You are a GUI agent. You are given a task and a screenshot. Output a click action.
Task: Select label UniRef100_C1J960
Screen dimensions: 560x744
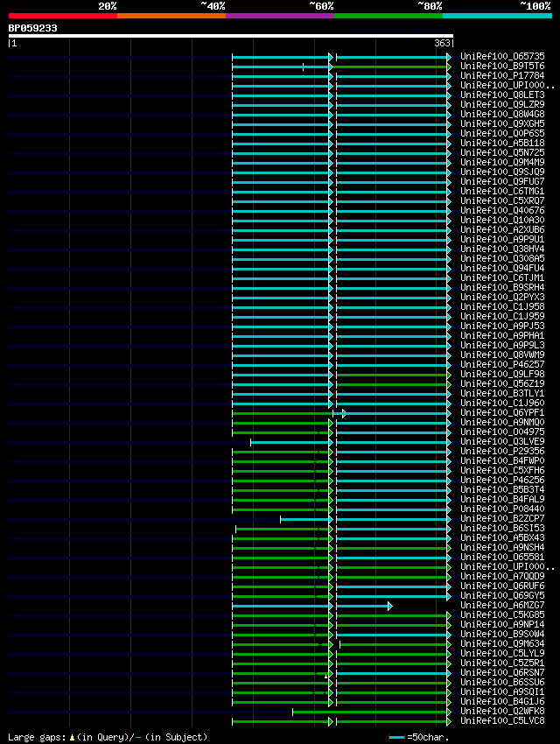(x=502, y=404)
